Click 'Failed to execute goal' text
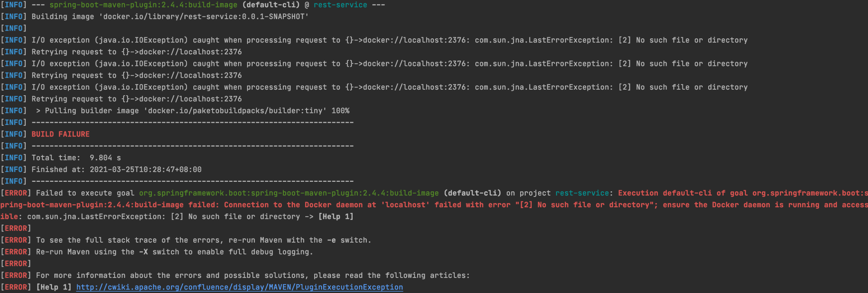This screenshot has width=868, height=293. 85,193
